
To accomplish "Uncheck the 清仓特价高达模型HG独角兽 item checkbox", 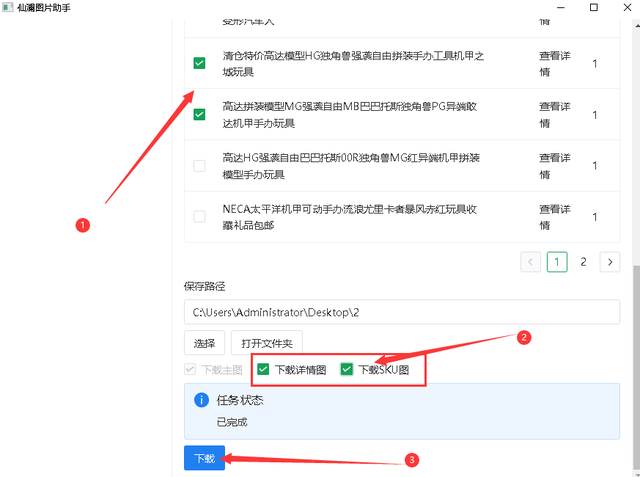I will pos(199,64).
